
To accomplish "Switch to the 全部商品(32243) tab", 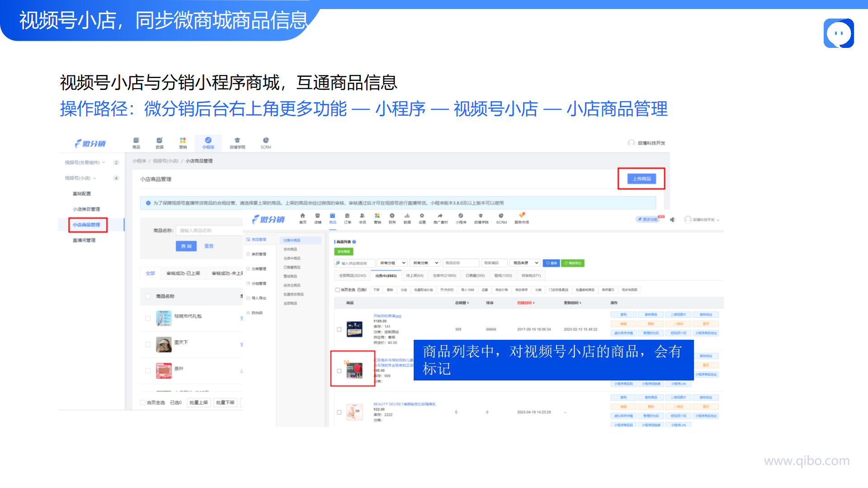I will [353, 276].
